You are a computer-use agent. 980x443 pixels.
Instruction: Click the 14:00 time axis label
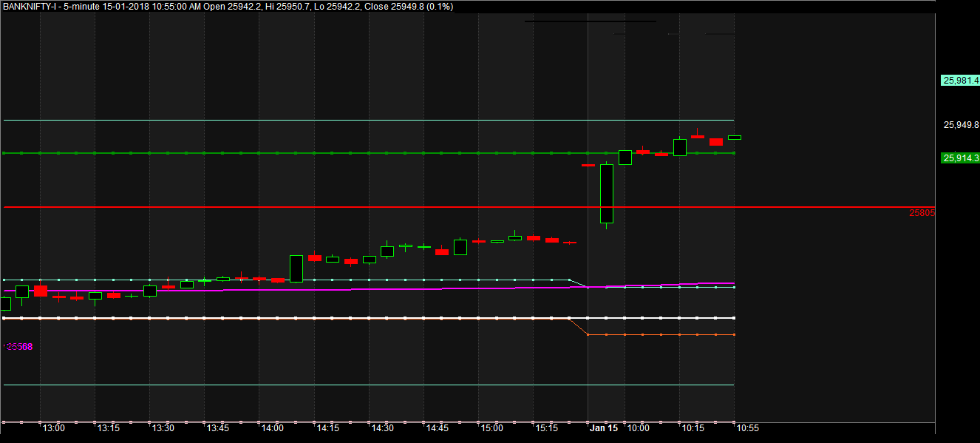(x=272, y=428)
